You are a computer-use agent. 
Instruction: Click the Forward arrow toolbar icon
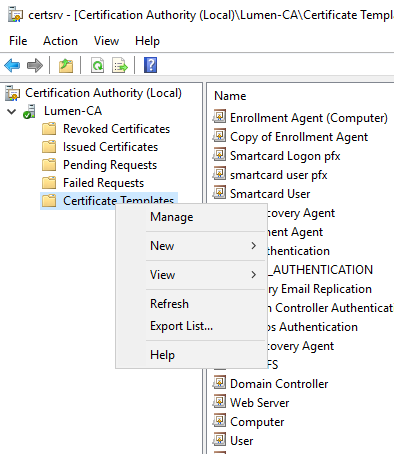tap(35, 65)
